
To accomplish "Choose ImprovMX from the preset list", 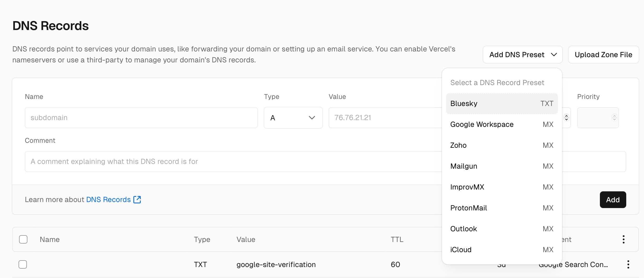I will [x=501, y=187].
